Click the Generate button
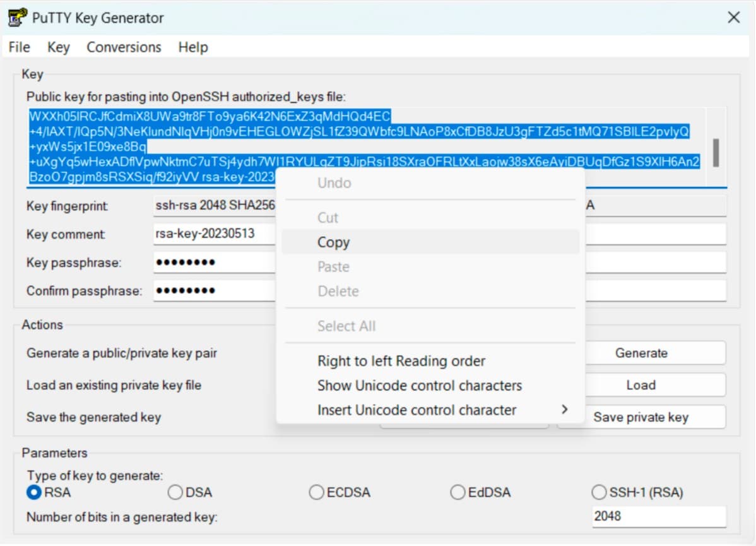This screenshot has height=546, width=756. tap(641, 353)
